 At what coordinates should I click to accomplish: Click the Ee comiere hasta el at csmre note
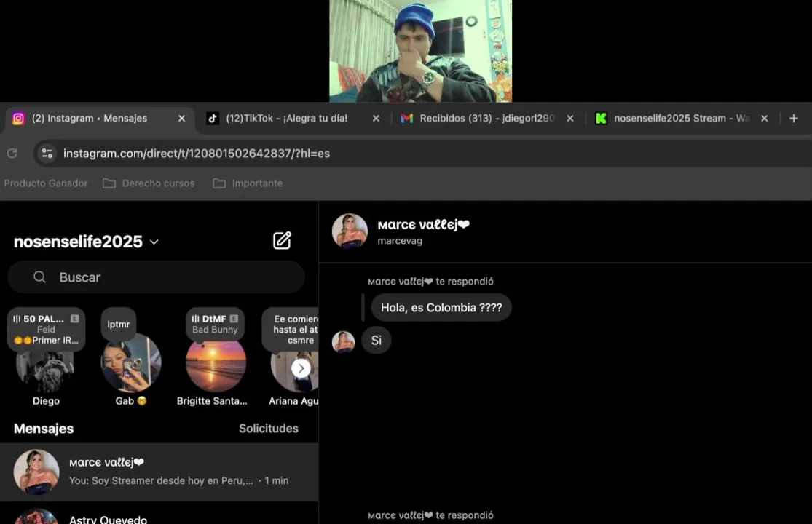[x=290, y=330]
